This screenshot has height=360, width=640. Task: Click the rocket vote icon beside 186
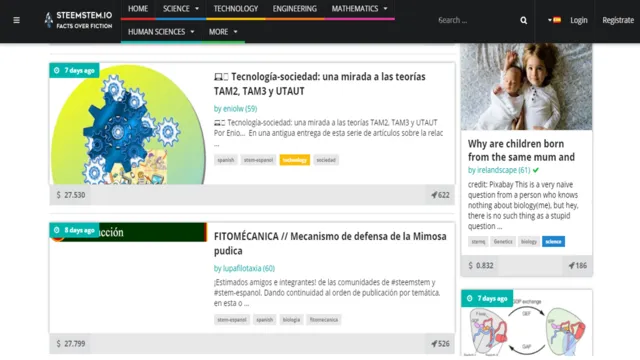coord(571,266)
